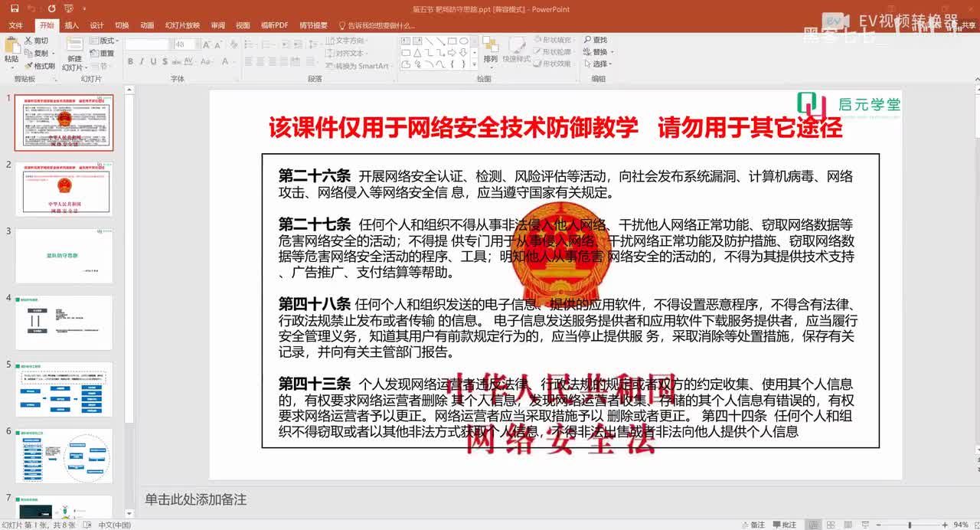
Task: Select slide 5 thumbnail
Action: (64, 389)
